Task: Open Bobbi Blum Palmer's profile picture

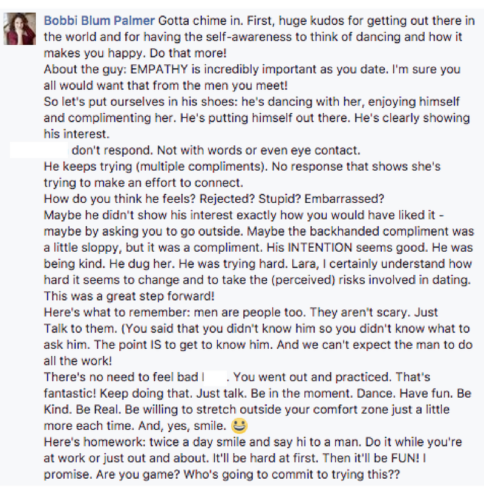Action: click(x=20, y=29)
